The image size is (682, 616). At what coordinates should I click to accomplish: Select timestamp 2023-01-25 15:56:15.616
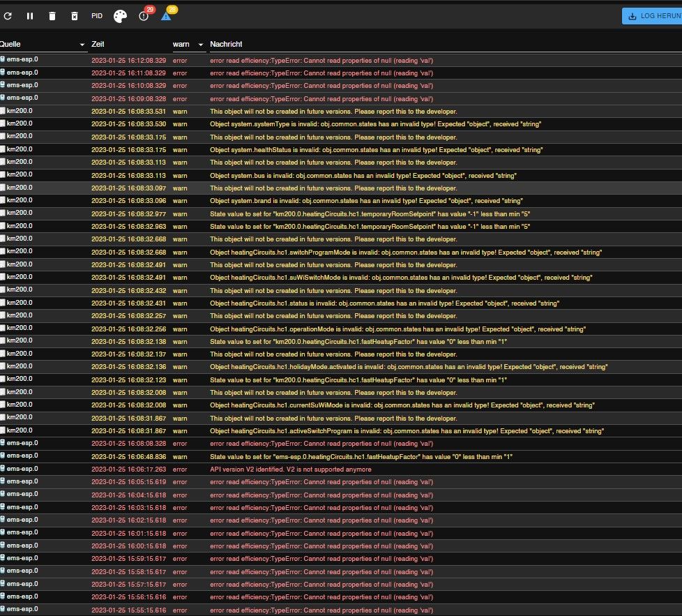(x=128, y=597)
